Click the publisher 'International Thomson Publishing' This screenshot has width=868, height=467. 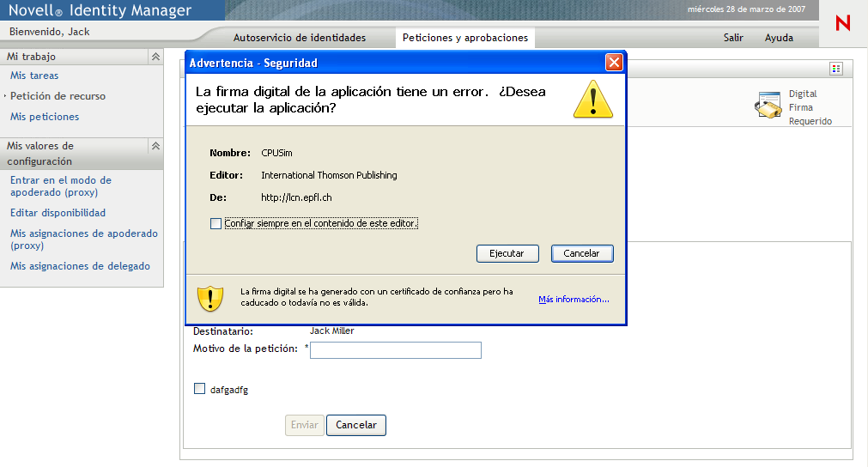click(x=329, y=175)
